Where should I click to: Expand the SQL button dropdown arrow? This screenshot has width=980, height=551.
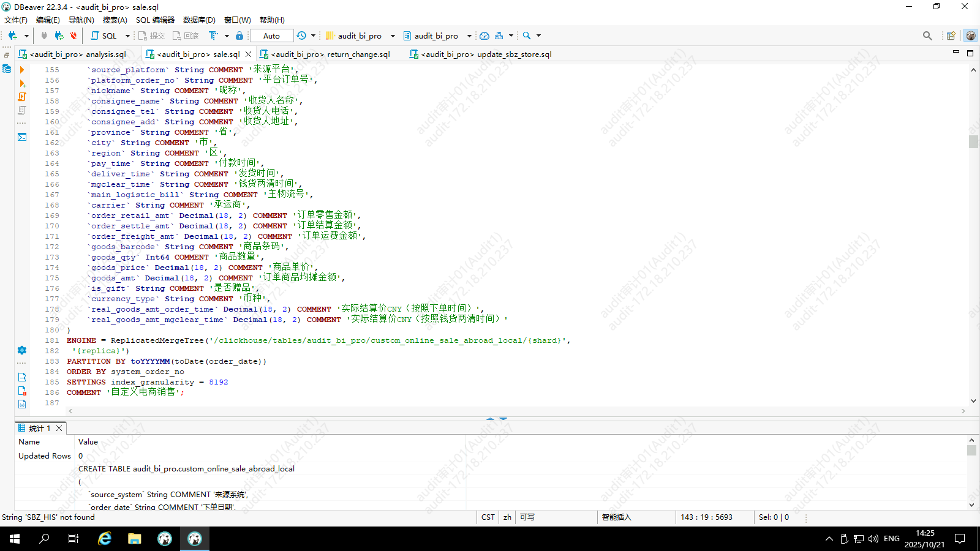click(127, 36)
